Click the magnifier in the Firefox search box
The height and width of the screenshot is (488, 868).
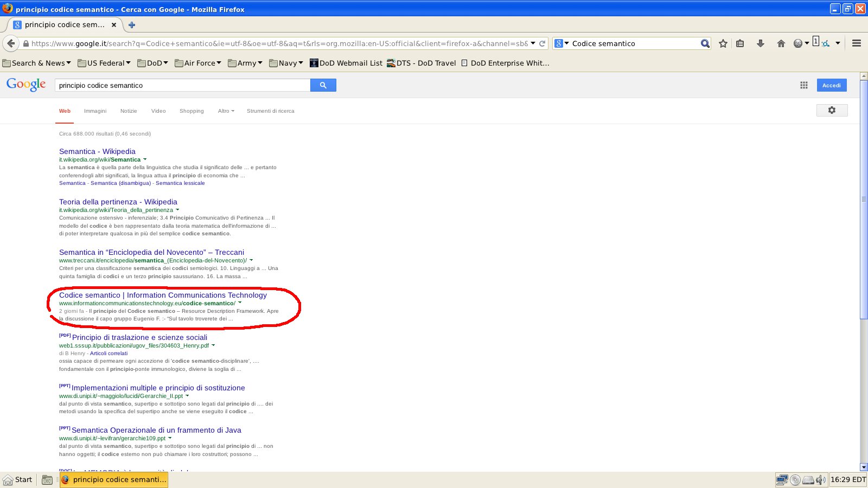coord(705,43)
